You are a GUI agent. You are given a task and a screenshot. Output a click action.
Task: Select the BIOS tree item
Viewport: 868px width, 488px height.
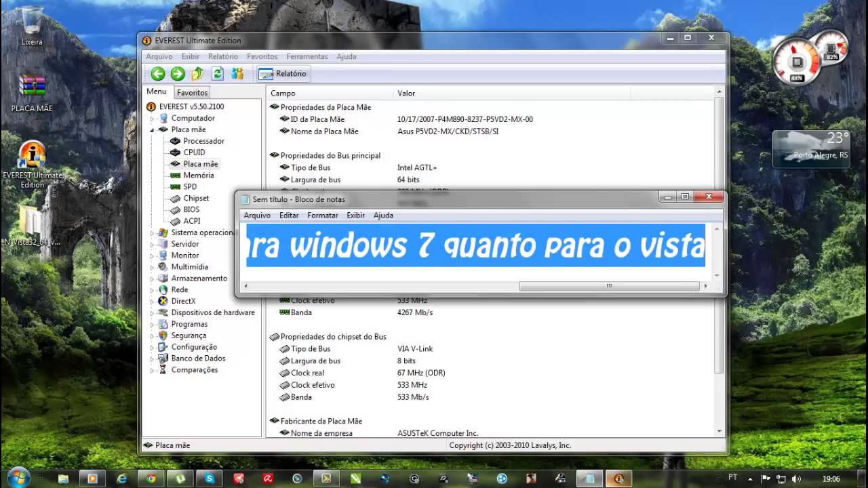pos(191,209)
